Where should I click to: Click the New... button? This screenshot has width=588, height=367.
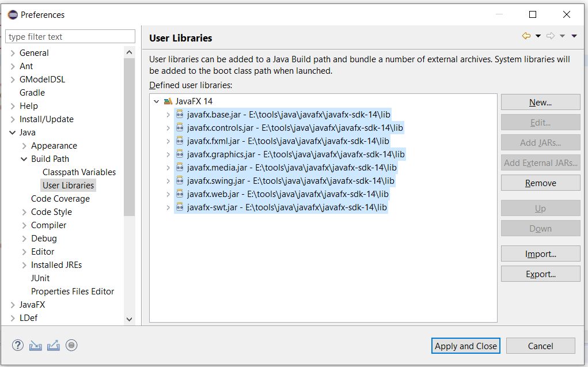pyautogui.click(x=540, y=102)
